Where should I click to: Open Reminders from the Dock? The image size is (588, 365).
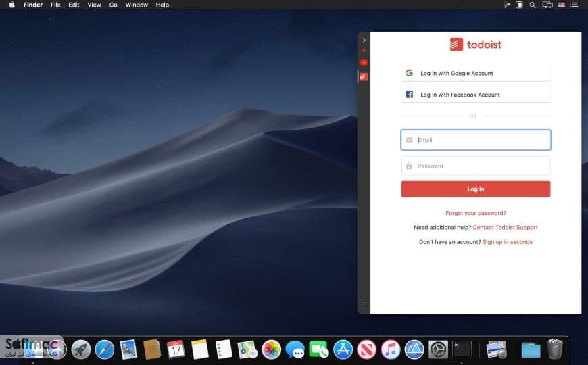tap(224, 349)
